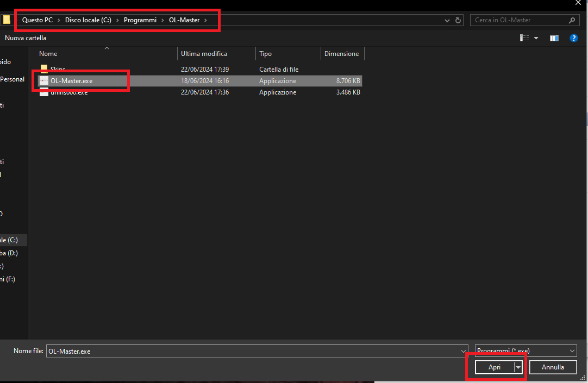Select the Skins folder icon

tap(44, 70)
